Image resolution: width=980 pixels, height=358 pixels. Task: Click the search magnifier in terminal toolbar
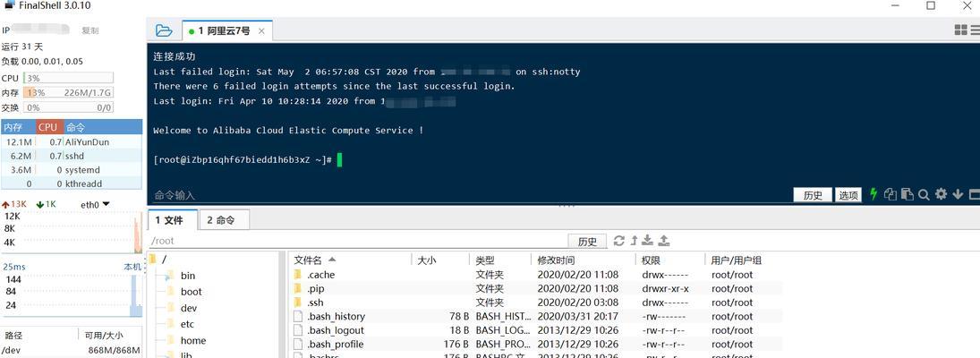click(924, 195)
